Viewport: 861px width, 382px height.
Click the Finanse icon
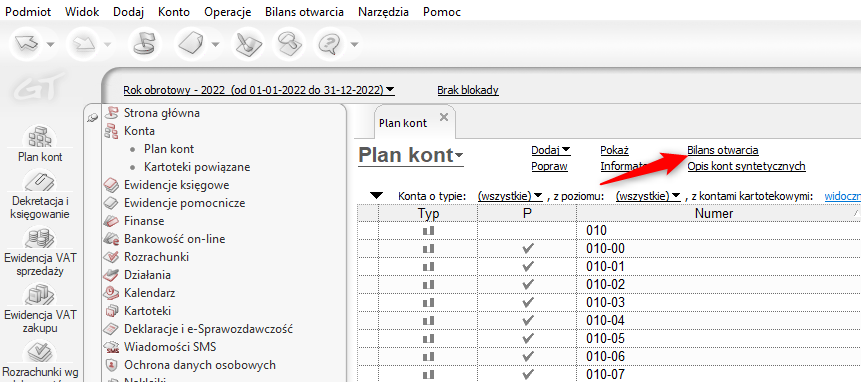[111, 221]
